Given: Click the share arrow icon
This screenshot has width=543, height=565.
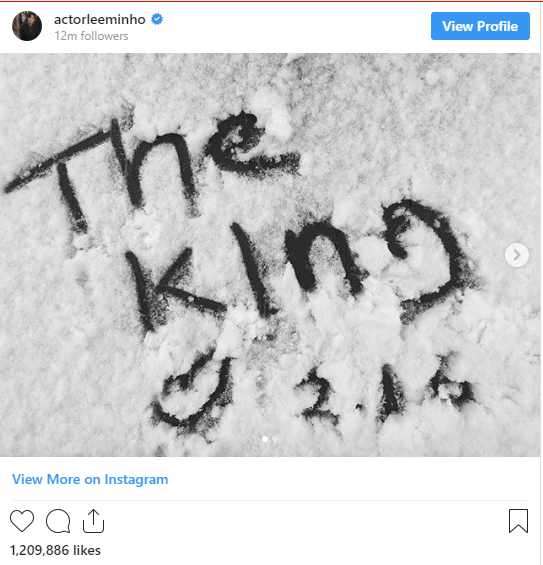Looking at the screenshot, I should click(93, 521).
